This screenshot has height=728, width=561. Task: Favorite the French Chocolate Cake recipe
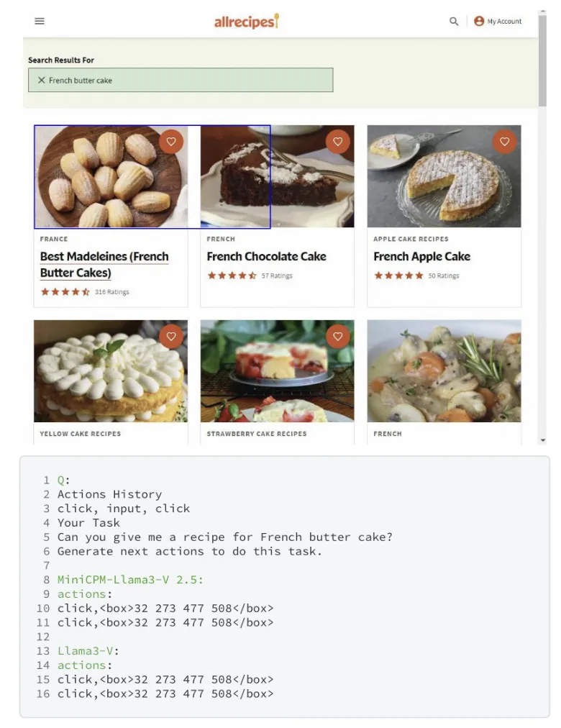pyautogui.click(x=338, y=142)
